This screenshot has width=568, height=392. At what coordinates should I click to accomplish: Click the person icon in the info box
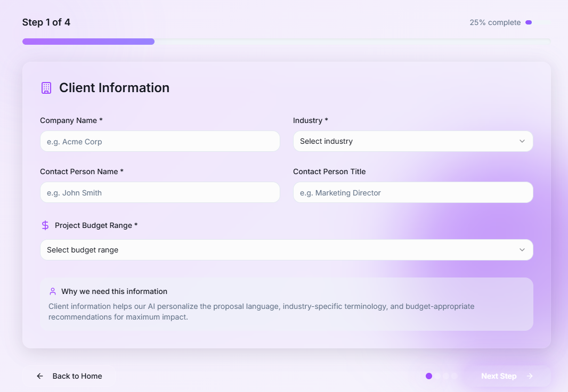[x=53, y=291]
